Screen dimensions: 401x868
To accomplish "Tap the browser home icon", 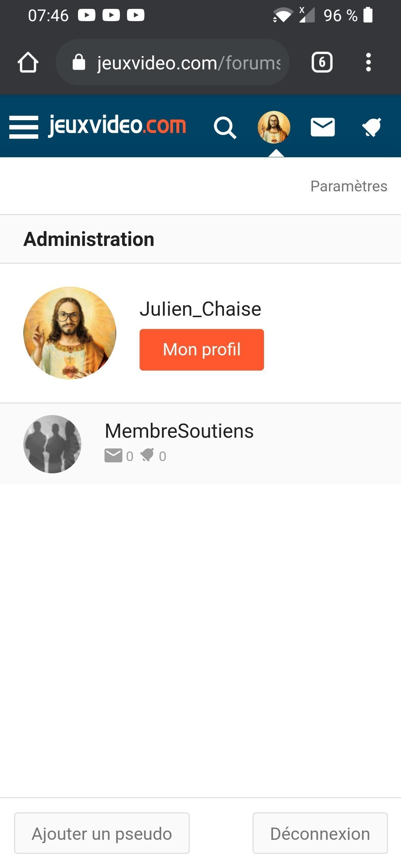I will pyautogui.click(x=28, y=62).
